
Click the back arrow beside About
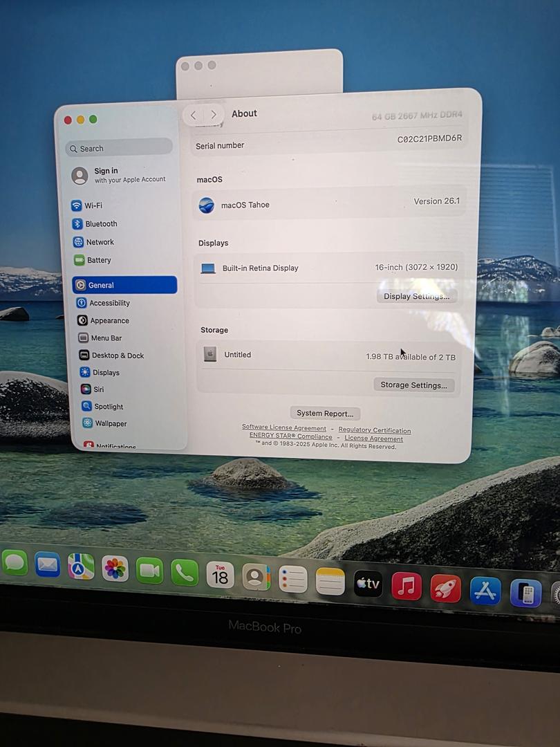pyautogui.click(x=194, y=115)
